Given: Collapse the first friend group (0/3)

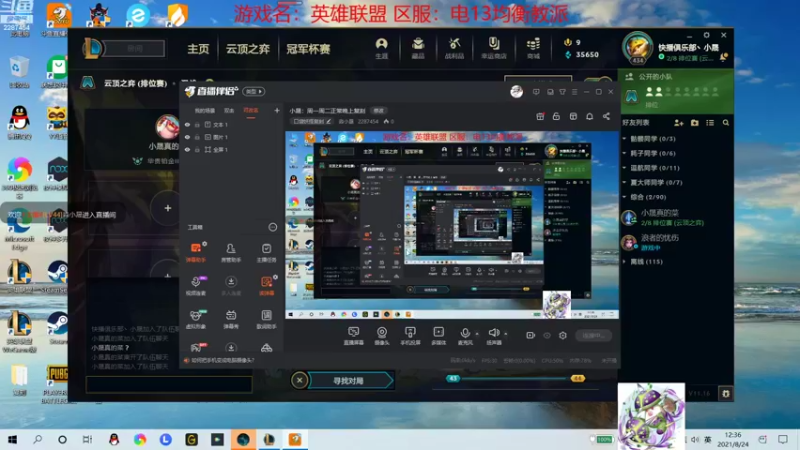Looking at the screenshot, I should (625, 139).
